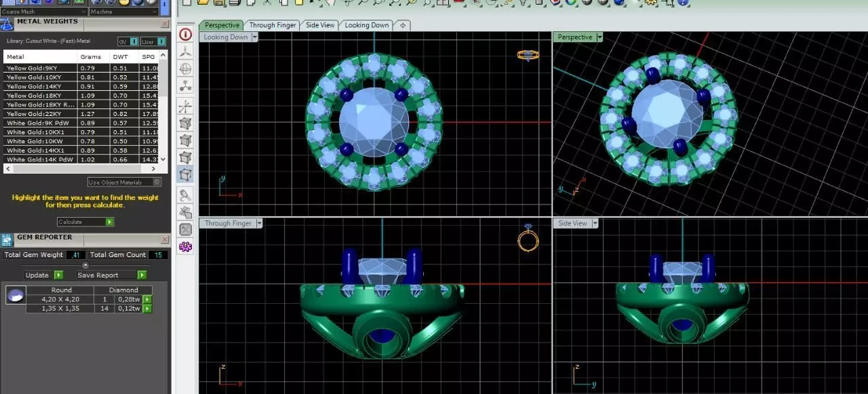Add a new viewport tab with the plus tab

pyautogui.click(x=403, y=25)
